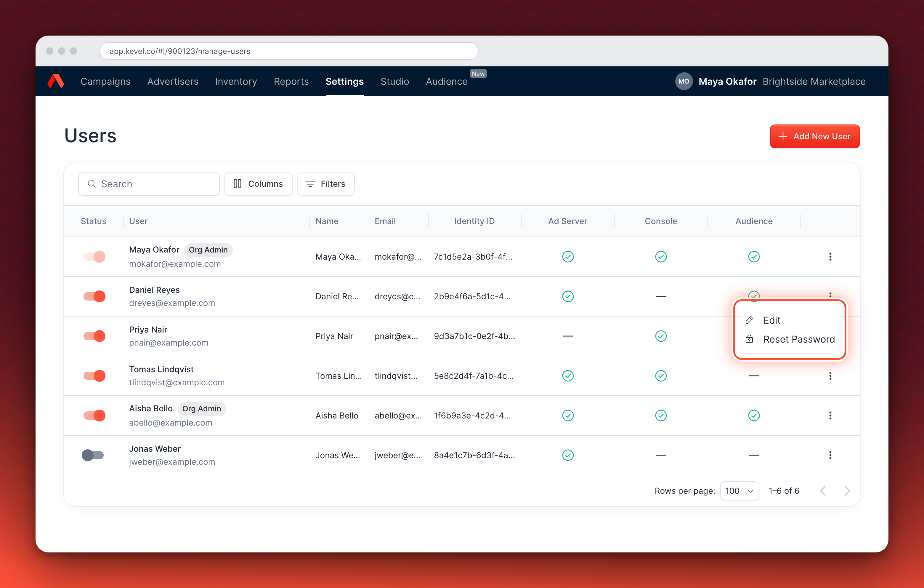Click Maya Okafor's Ad Server checkmark
Viewport: 924px width, 588px height.
(x=567, y=257)
